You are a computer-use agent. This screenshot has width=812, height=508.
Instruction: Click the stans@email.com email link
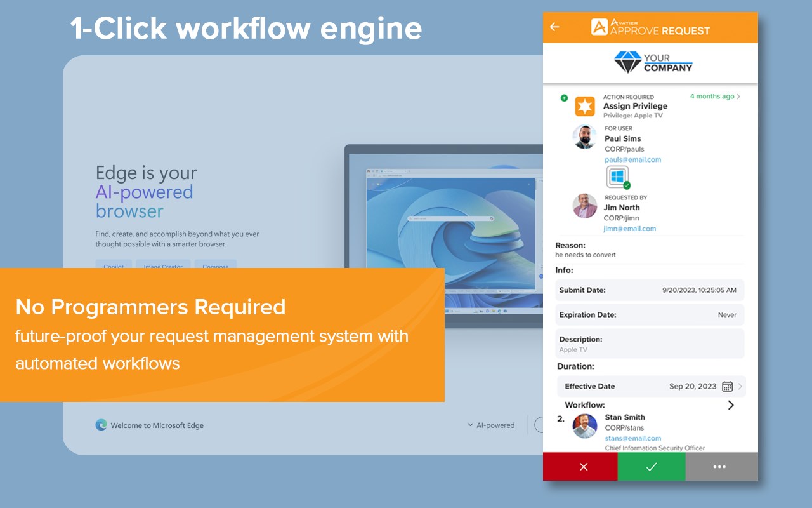[x=633, y=438]
